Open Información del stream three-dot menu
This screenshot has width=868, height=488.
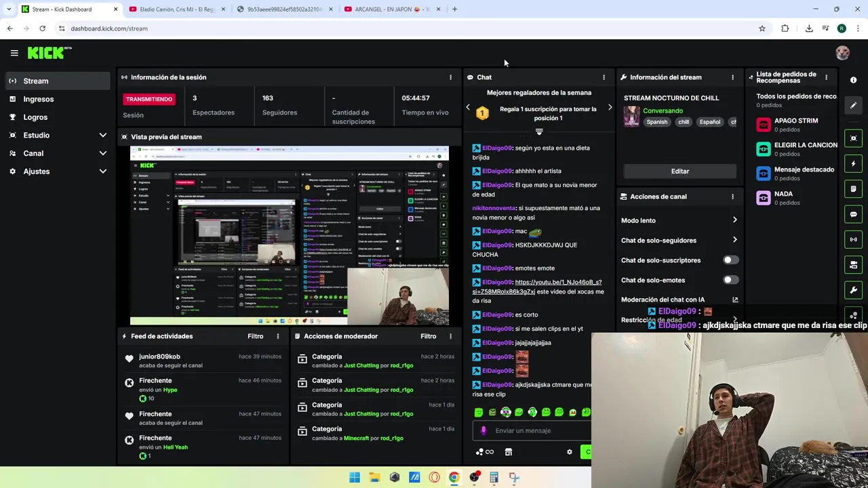coord(732,77)
